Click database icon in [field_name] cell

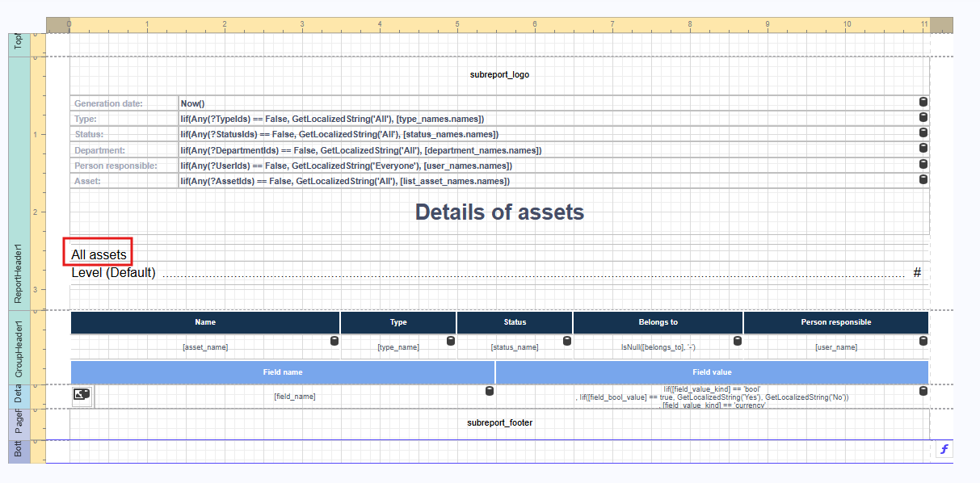pos(489,391)
